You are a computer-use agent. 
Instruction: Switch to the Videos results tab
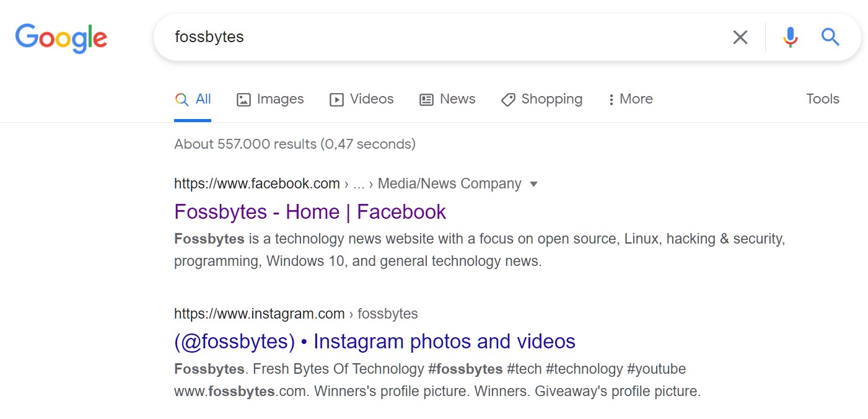pyautogui.click(x=362, y=99)
